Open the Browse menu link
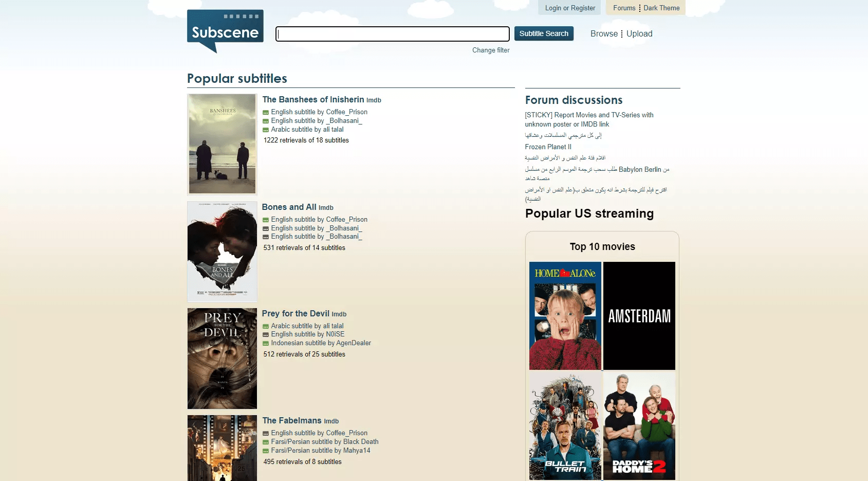The height and width of the screenshot is (481, 868). coord(604,33)
